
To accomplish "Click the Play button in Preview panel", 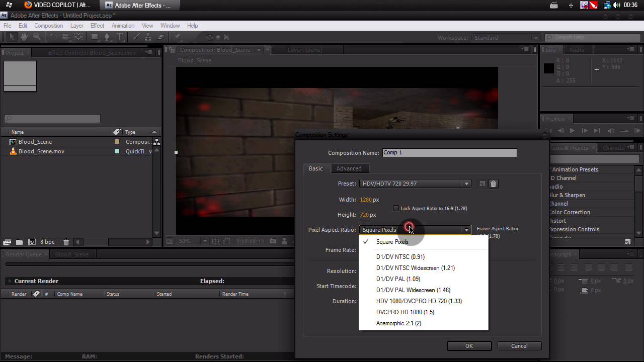I will (x=572, y=131).
